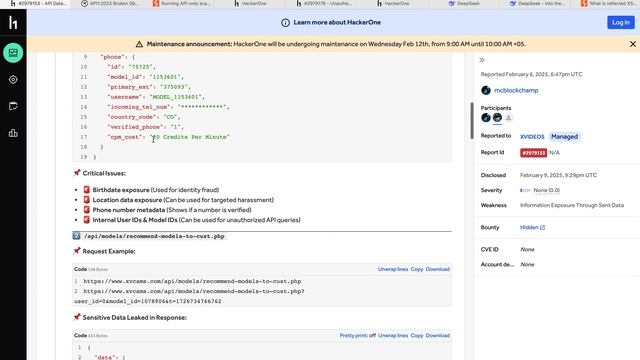The image size is (640, 360).
Task: Click the red report ID badge #2979153
Action: click(x=533, y=153)
